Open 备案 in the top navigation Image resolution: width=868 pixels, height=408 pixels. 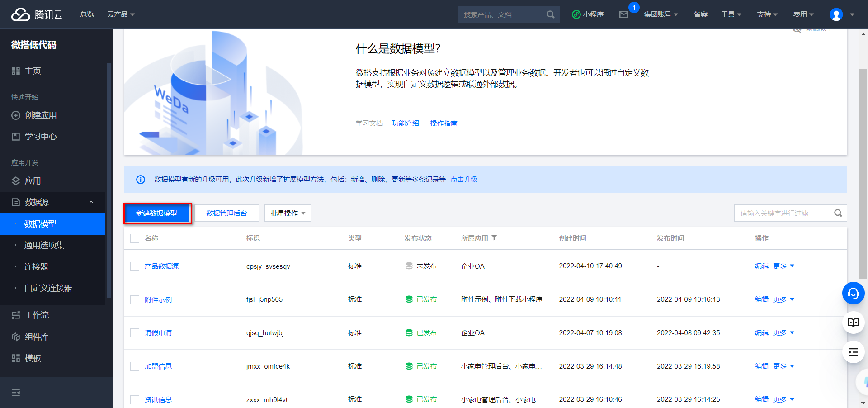click(x=700, y=14)
